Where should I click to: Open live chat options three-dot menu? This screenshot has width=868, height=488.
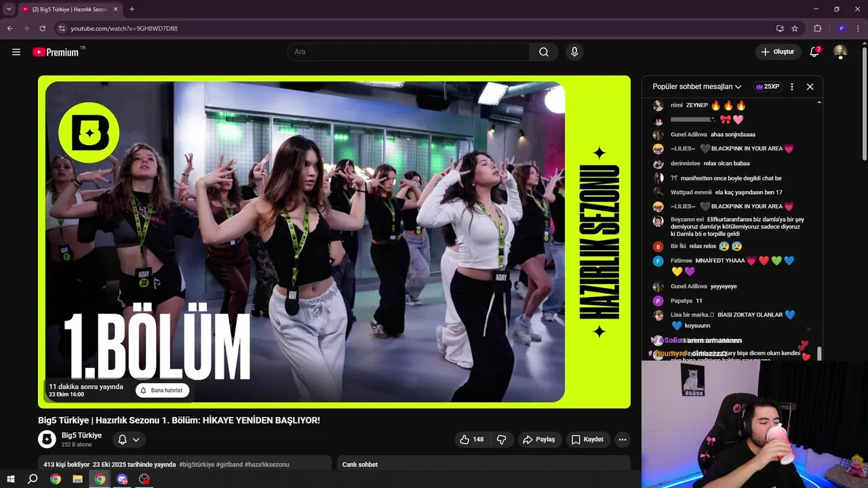792,87
